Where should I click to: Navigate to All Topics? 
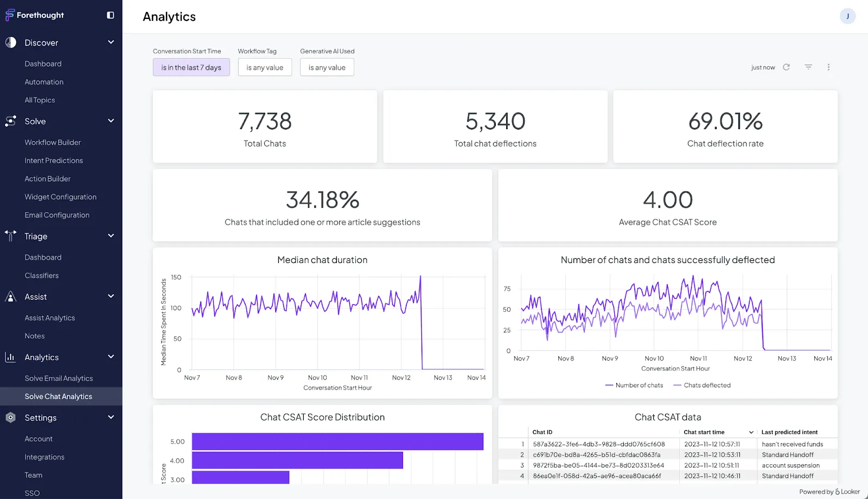coord(40,100)
